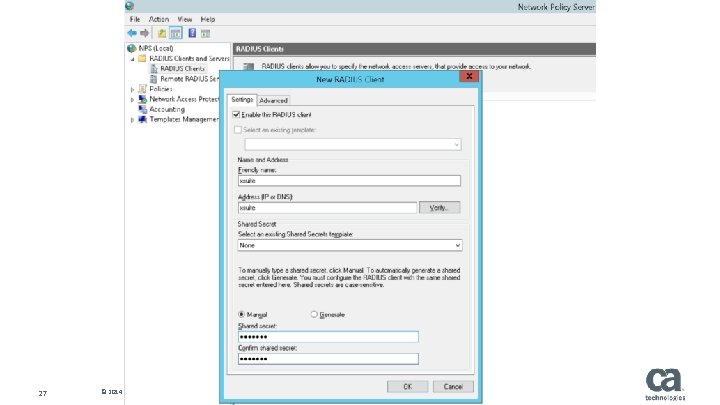
Task: Click the Show/Hide action pane icon
Action: click(205, 33)
